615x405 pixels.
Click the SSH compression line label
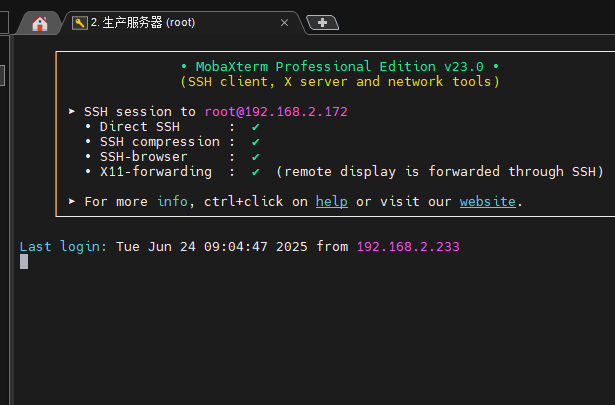(x=160, y=142)
